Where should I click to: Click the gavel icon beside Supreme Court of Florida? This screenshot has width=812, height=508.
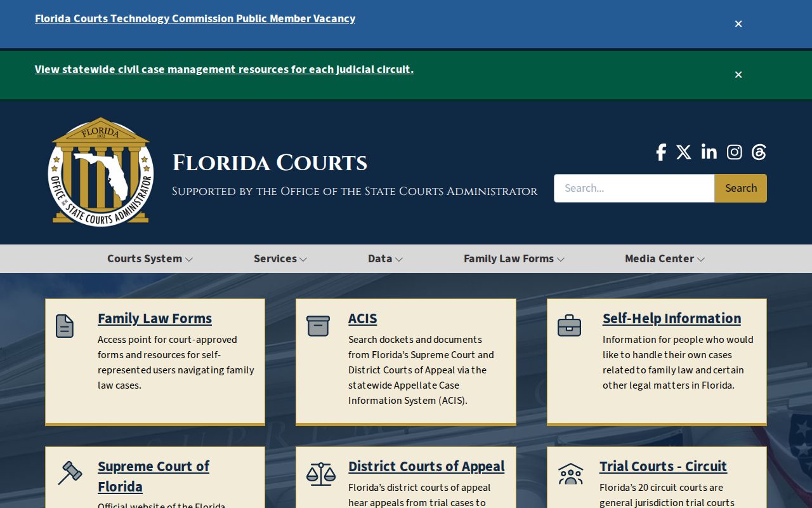(x=70, y=473)
